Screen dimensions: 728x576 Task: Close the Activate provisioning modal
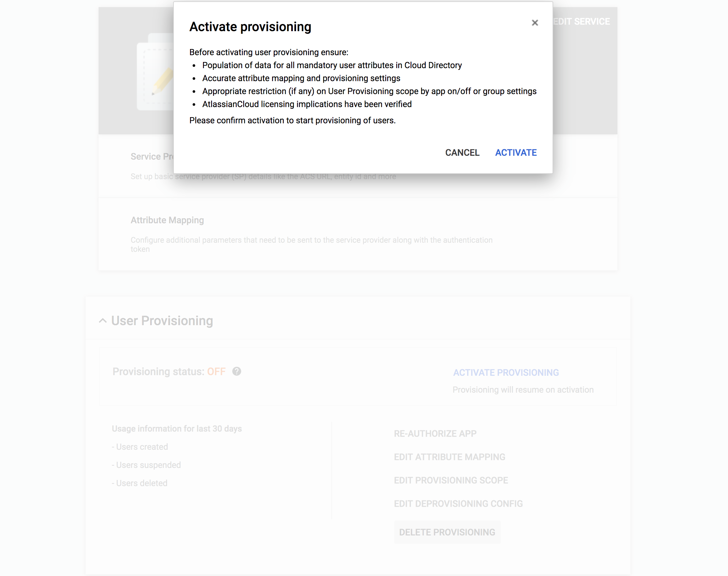click(x=534, y=23)
